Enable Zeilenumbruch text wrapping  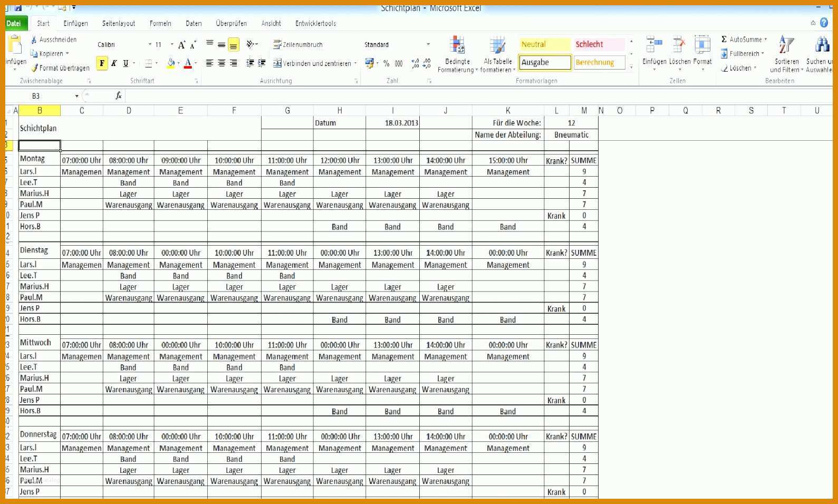[x=298, y=44]
